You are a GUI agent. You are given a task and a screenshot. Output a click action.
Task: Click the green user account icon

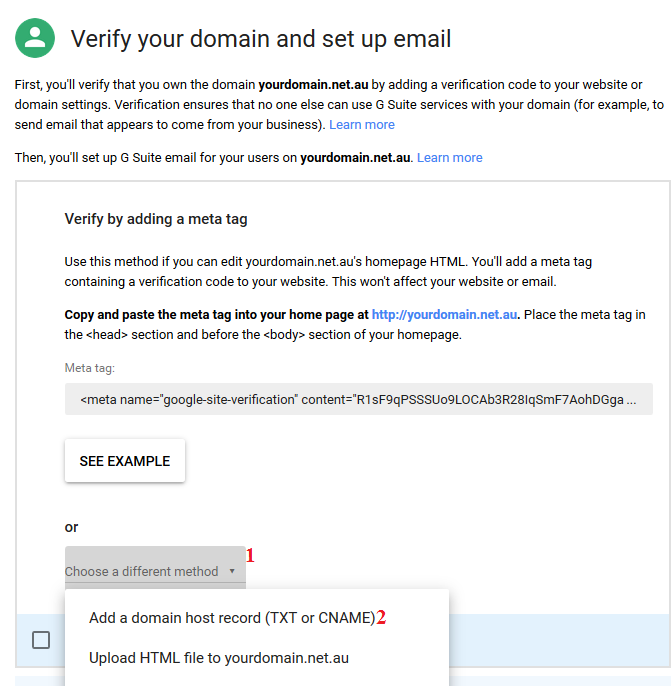pyautogui.click(x=35, y=37)
